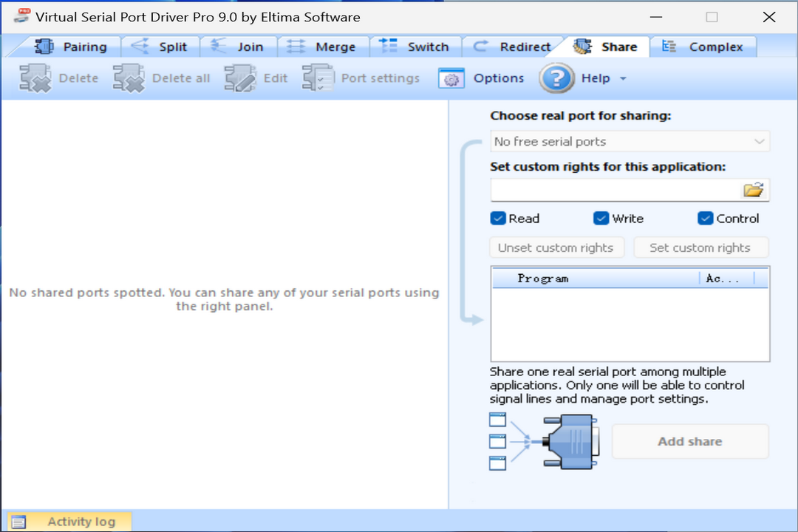
Task: Click the Add share button
Action: click(689, 441)
